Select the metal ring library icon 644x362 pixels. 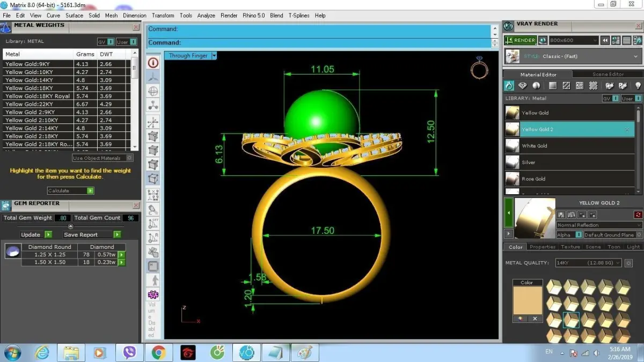point(509,86)
